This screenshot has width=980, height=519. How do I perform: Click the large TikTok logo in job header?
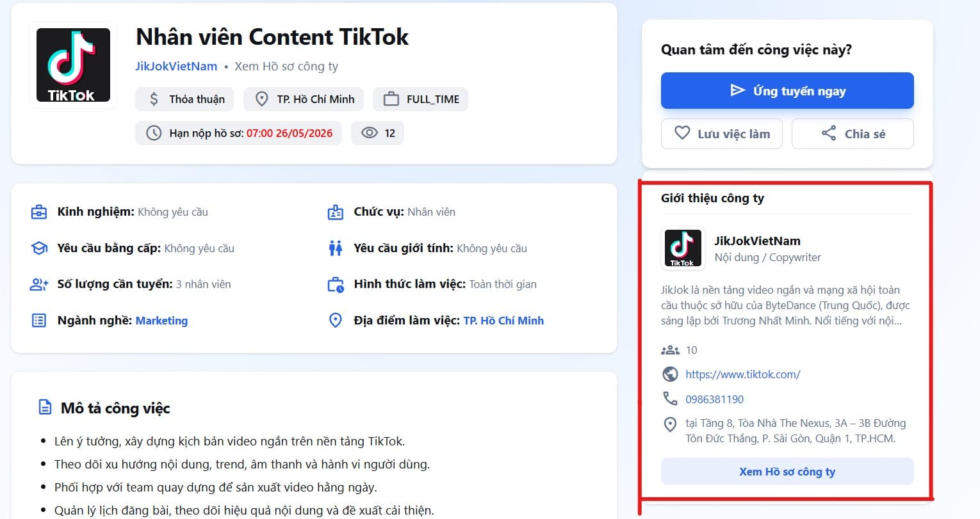pos(73,65)
